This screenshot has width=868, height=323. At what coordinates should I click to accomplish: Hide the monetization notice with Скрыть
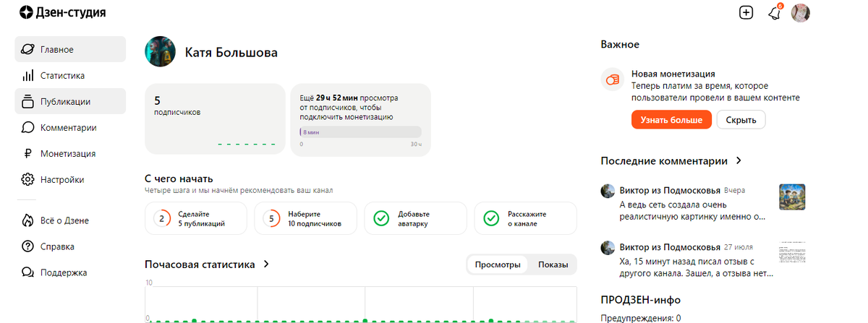pyautogui.click(x=741, y=120)
